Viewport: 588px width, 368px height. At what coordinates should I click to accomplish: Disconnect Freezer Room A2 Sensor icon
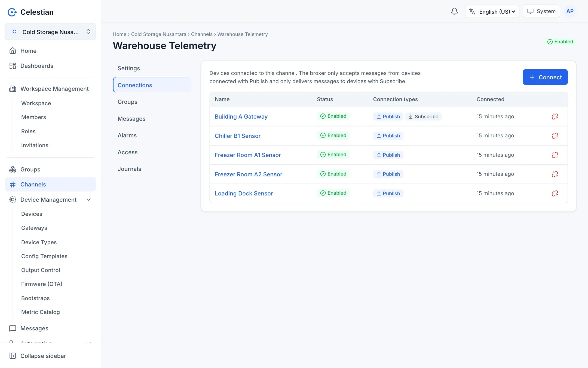555,174
